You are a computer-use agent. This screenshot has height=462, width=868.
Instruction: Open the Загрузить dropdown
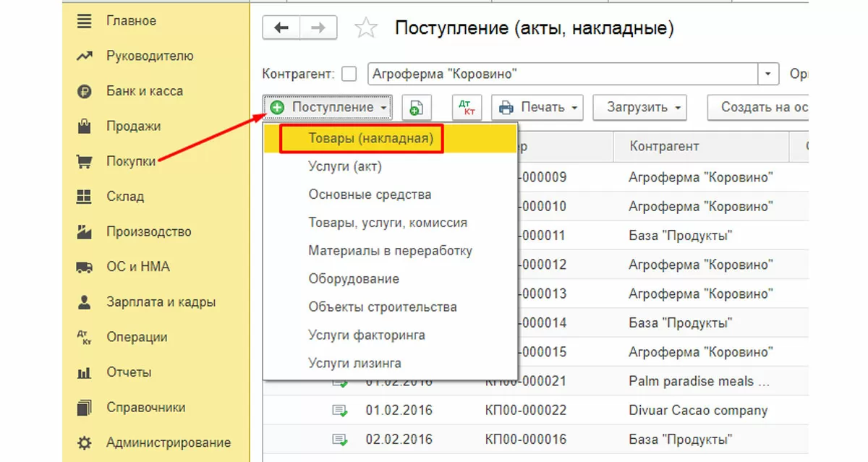(x=639, y=108)
